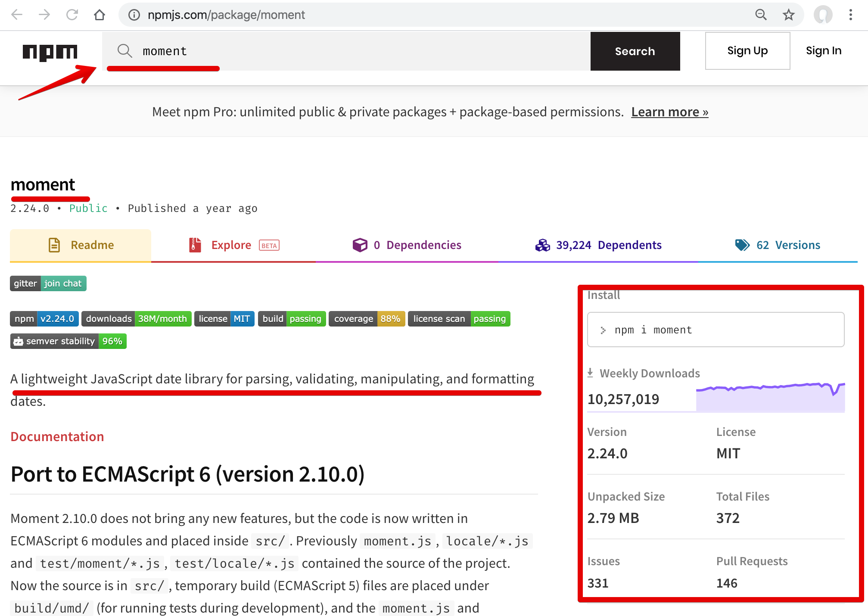This screenshot has height=616, width=868.
Task: Bookmark page with star icon
Action: (788, 15)
